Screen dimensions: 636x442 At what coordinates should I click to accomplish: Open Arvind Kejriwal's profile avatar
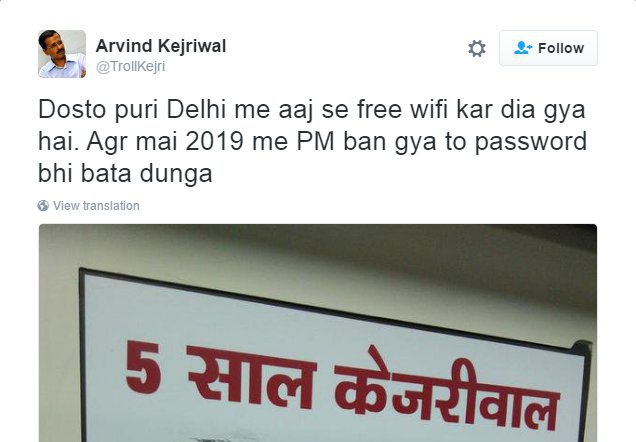point(62,54)
